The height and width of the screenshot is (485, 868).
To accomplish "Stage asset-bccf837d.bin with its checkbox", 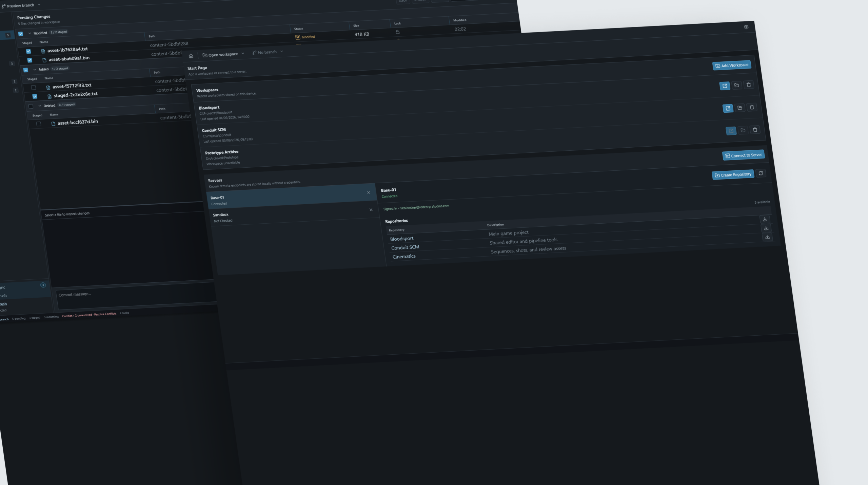I will click(39, 124).
